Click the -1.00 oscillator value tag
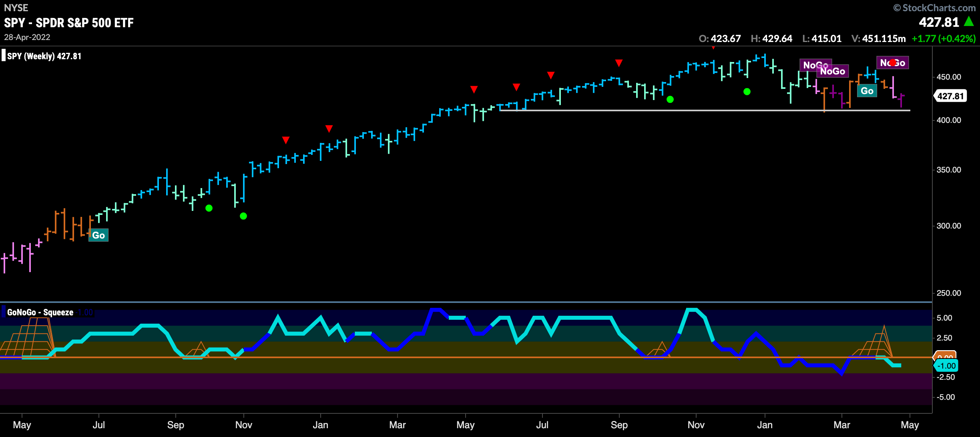The width and height of the screenshot is (980, 437). [x=946, y=366]
